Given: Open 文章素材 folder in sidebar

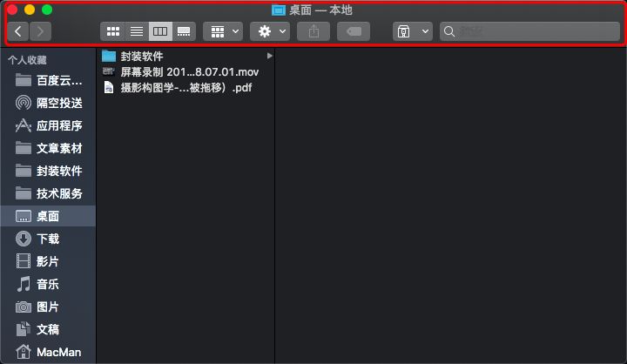Looking at the screenshot, I should [x=49, y=148].
